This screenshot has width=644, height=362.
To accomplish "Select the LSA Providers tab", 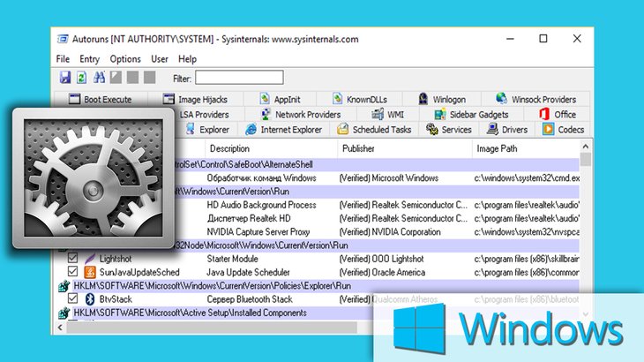I will (204, 115).
